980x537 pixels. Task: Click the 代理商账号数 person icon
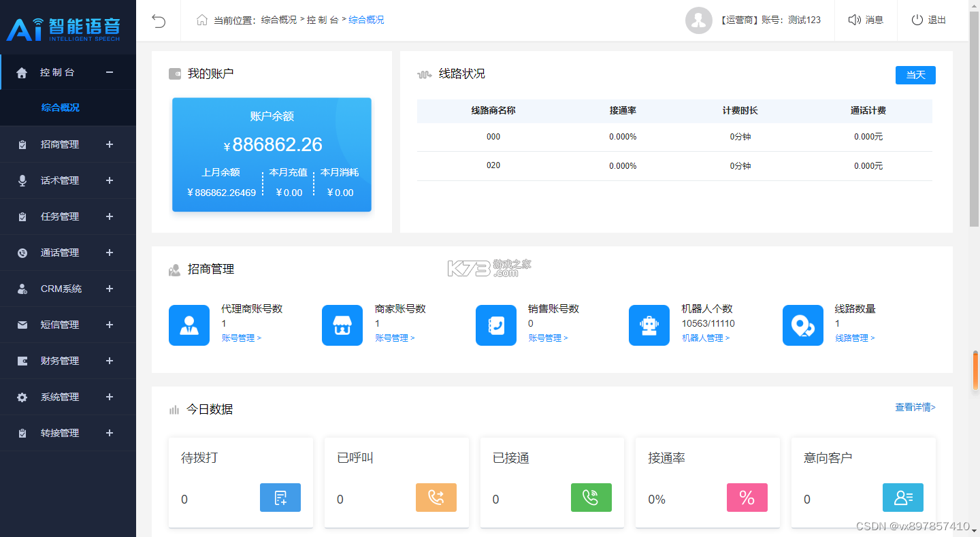189,325
